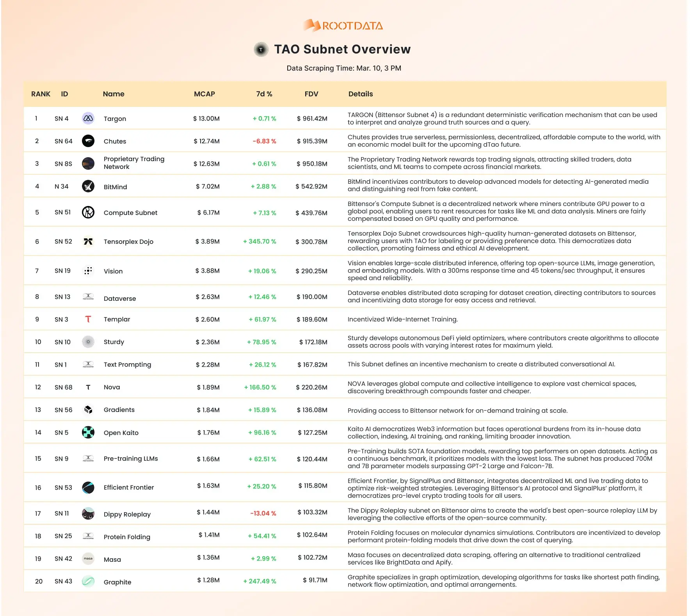Image resolution: width=690 pixels, height=616 pixels.
Task: Open the Compute Subnet logo icon
Action: point(88,213)
